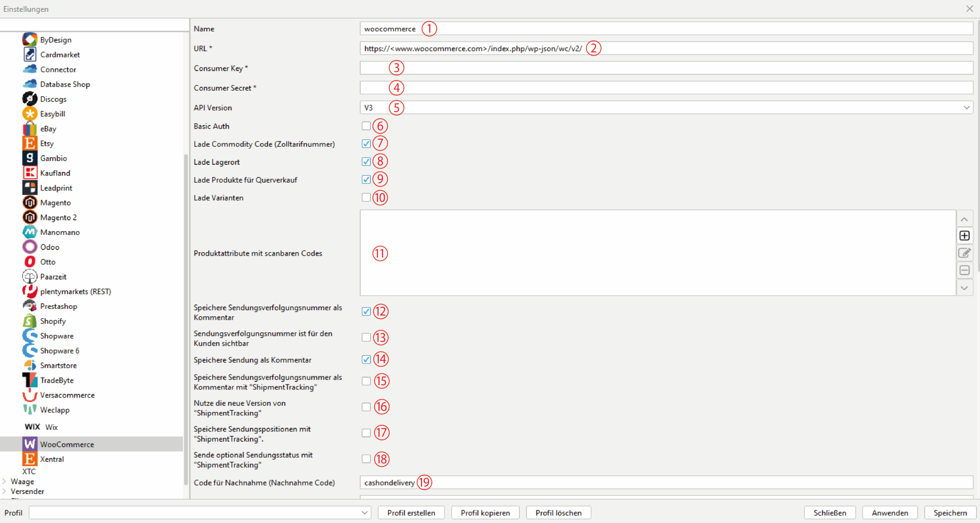980x523 pixels.
Task: Select the Smartstore icon
Action: point(30,365)
